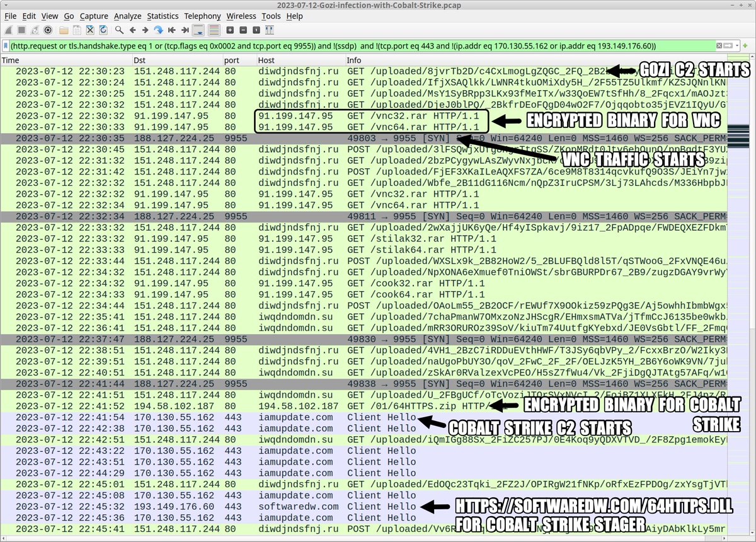Click the Zoom in plus icon

pyautogui.click(x=230, y=30)
